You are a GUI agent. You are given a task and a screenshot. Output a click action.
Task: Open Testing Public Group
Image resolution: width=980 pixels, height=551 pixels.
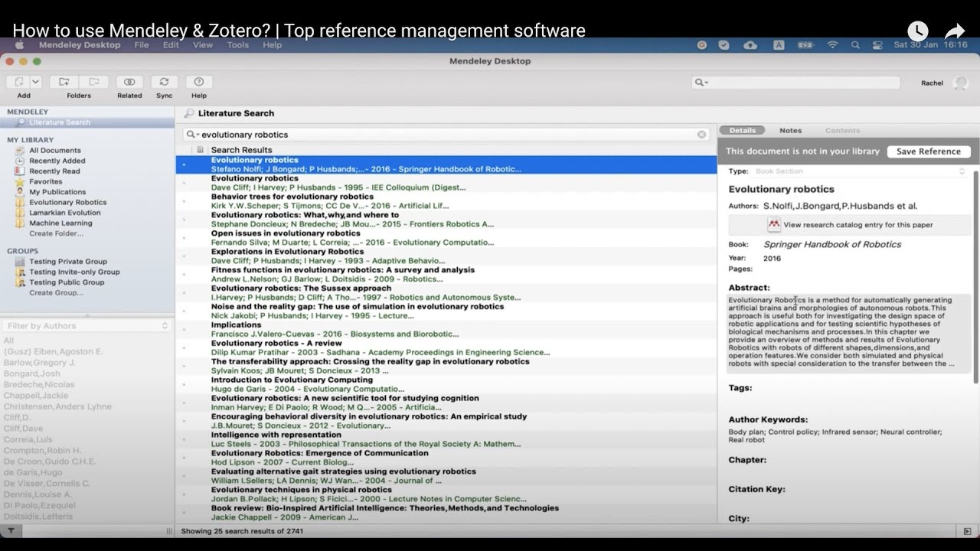coord(67,282)
